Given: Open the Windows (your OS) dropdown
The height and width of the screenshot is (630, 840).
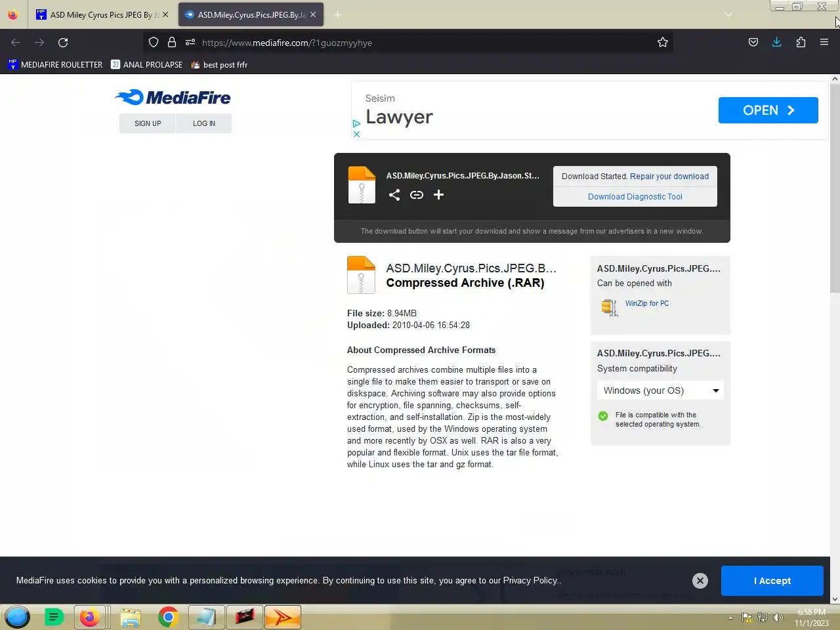Looking at the screenshot, I should point(660,390).
